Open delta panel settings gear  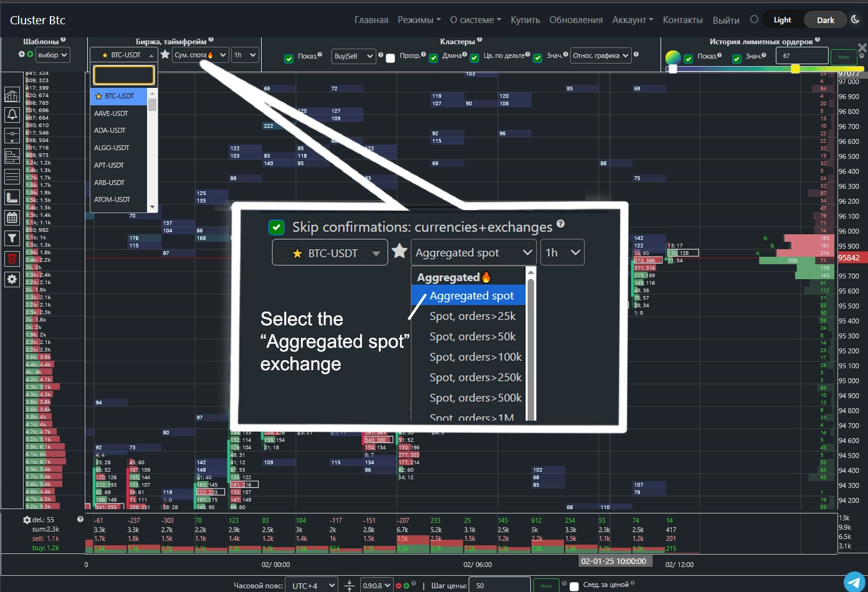click(x=27, y=520)
